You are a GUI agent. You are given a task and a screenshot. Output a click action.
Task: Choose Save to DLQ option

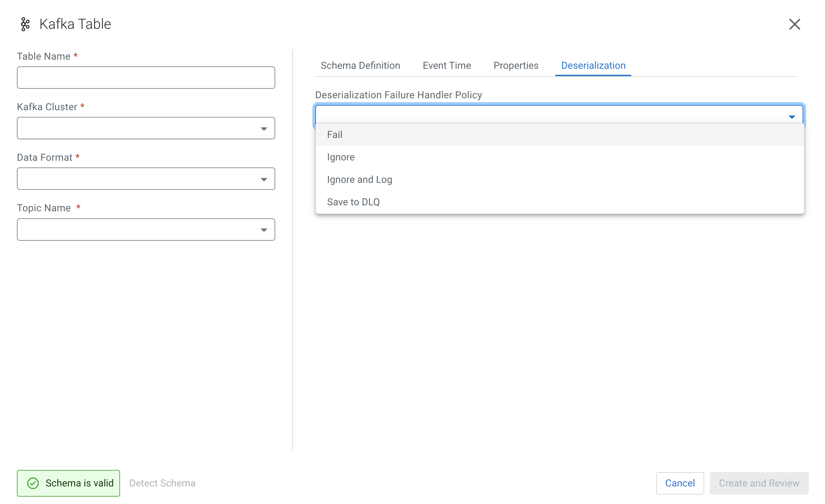coord(353,202)
